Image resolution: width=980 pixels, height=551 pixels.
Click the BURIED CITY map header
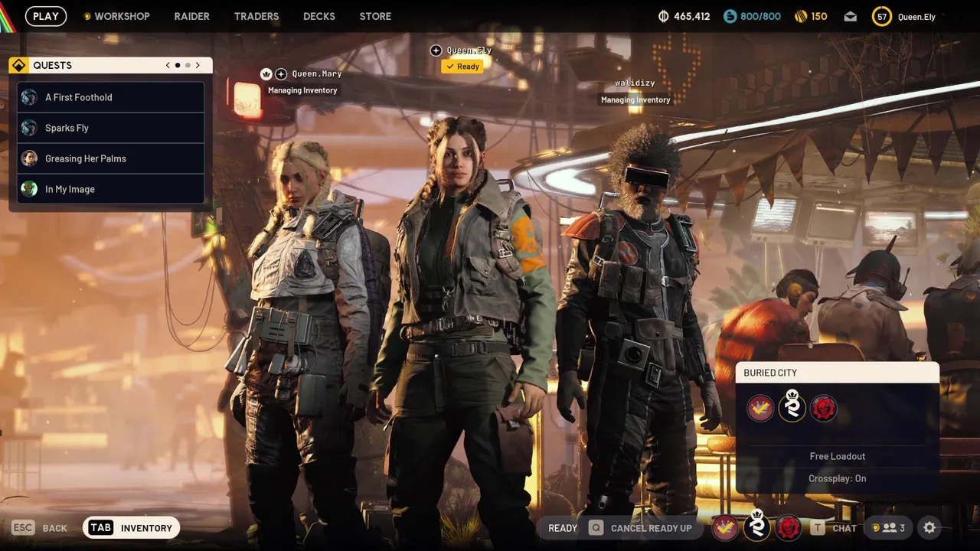tap(837, 373)
